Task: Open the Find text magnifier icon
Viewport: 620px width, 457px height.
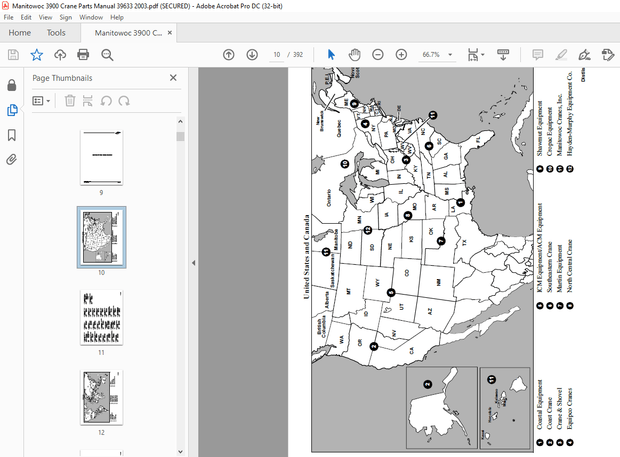Action: [107, 55]
